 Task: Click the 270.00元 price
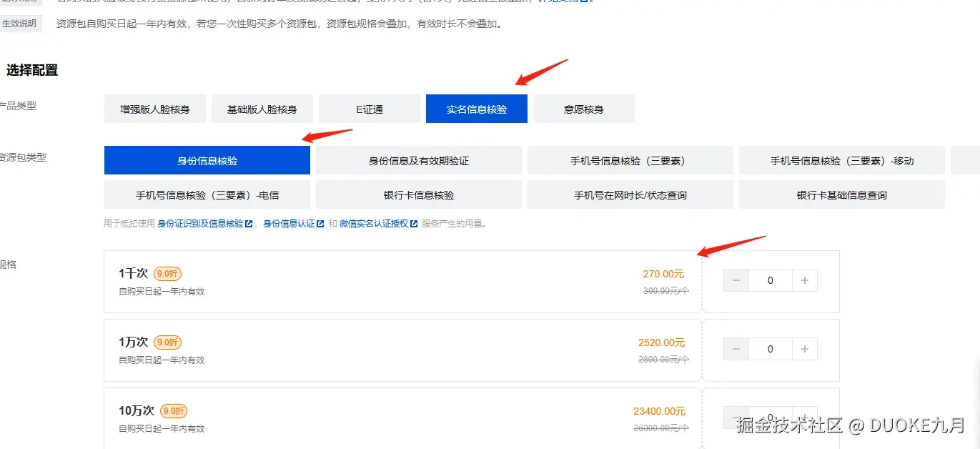pos(663,274)
